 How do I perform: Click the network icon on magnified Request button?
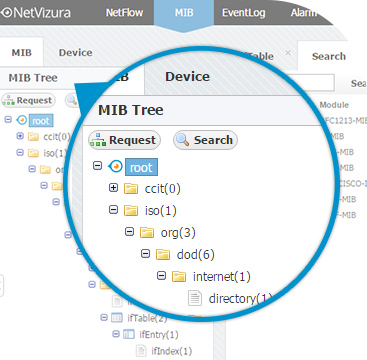[98, 140]
